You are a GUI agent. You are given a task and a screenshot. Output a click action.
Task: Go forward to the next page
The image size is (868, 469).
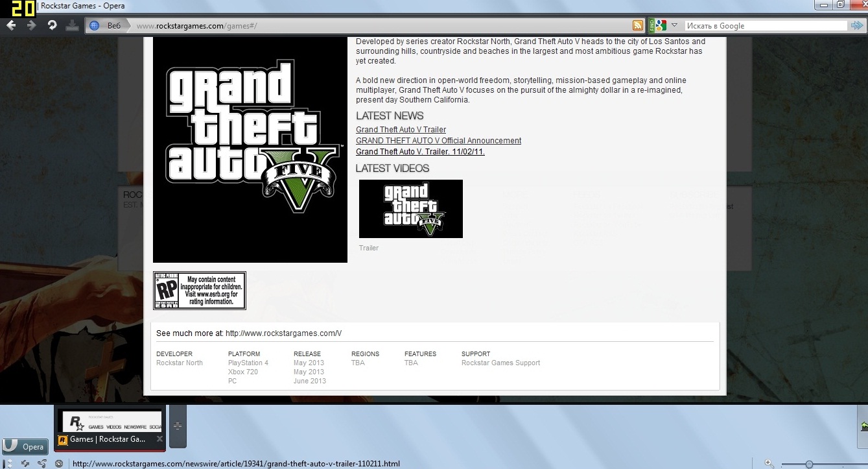click(31, 25)
